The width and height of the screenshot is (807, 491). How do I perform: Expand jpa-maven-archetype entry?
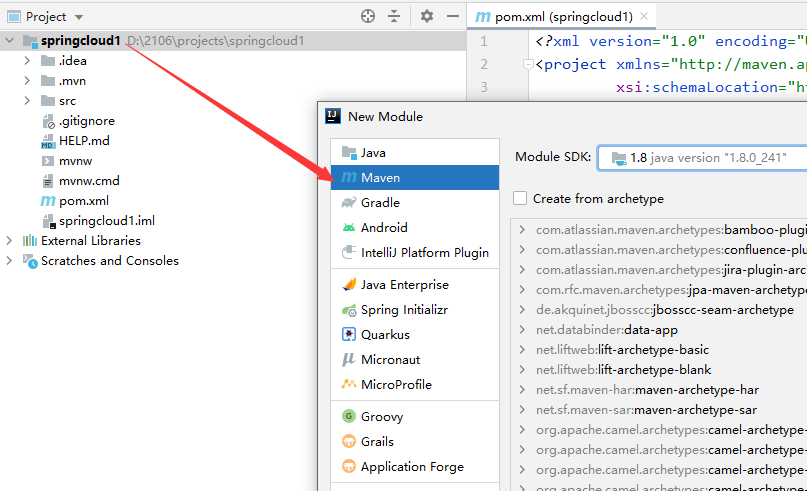522,290
